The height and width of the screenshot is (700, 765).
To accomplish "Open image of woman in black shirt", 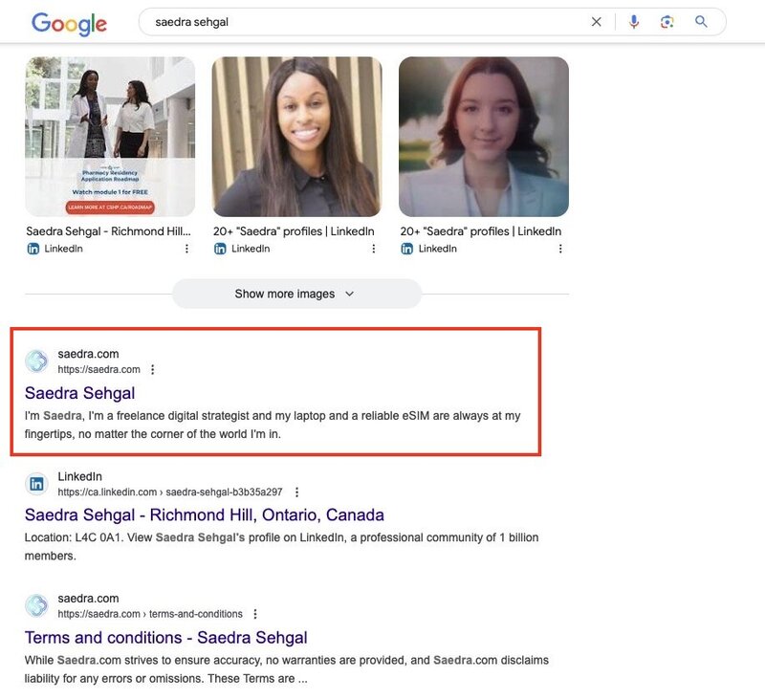I will (296, 137).
